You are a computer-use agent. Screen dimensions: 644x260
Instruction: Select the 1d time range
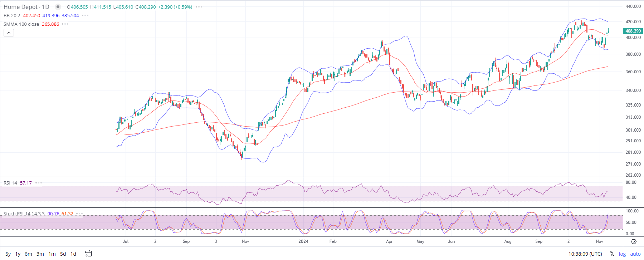pos(73,254)
